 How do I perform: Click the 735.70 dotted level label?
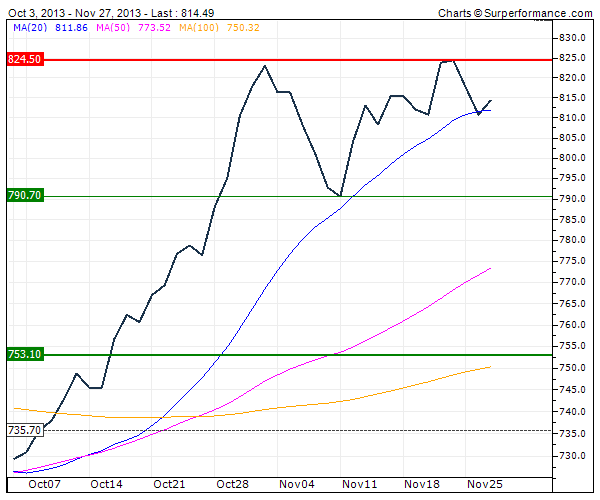[x=24, y=430]
